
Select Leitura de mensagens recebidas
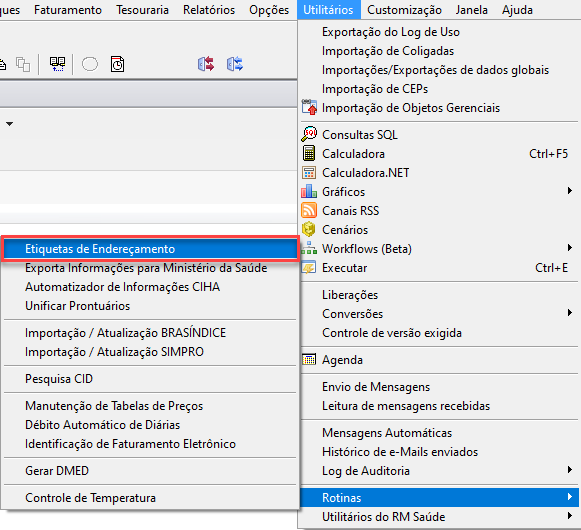(x=439, y=406)
